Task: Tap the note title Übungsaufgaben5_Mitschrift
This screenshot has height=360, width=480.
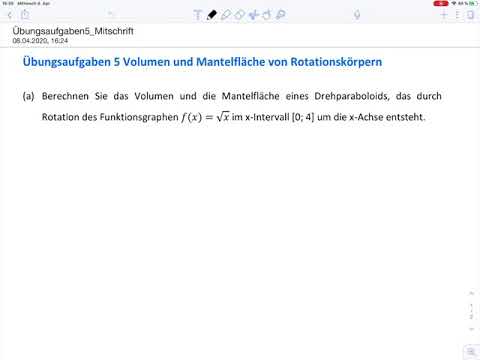Action: click(73, 31)
